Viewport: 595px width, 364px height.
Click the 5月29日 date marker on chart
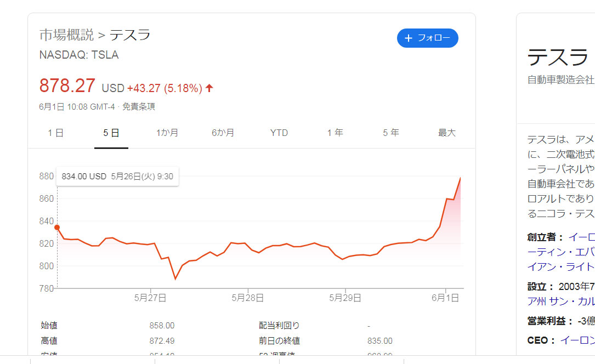(345, 298)
